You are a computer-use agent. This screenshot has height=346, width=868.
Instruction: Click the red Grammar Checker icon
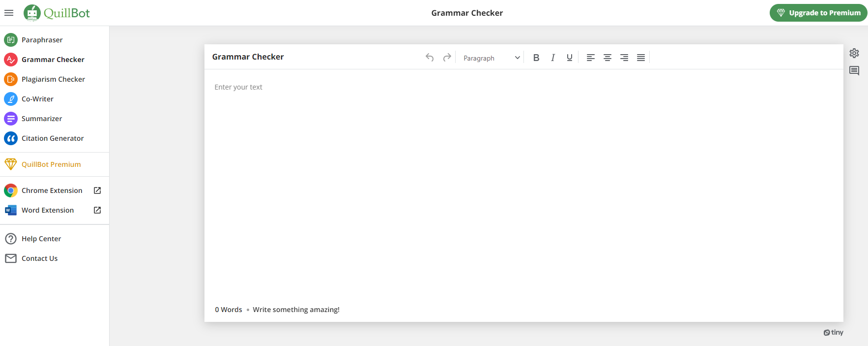[x=11, y=60]
